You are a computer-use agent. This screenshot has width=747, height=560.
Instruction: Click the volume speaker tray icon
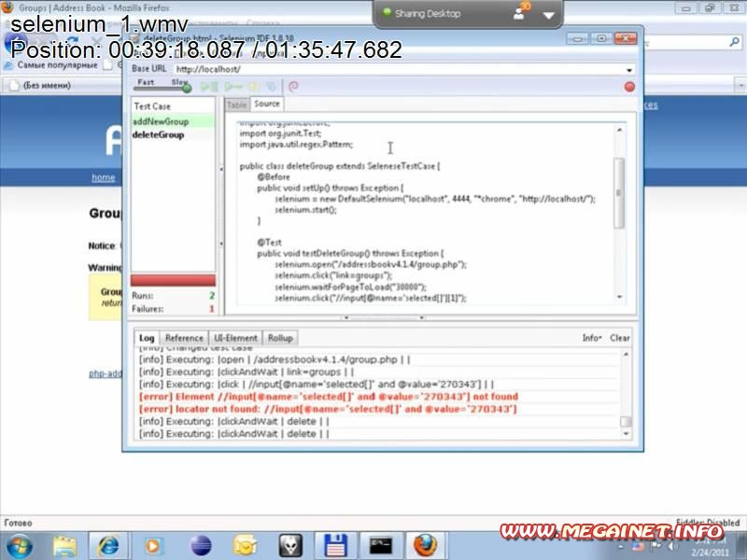[x=673, y=546]
